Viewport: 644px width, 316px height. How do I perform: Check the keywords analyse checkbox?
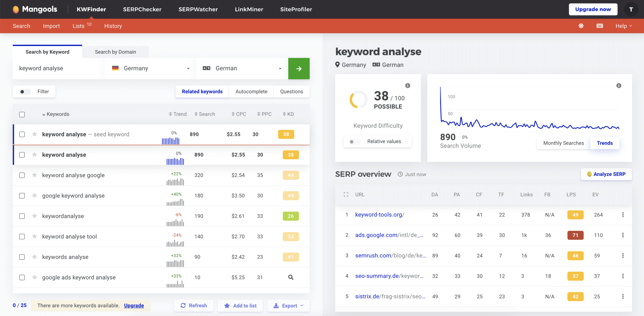point(22,257)
